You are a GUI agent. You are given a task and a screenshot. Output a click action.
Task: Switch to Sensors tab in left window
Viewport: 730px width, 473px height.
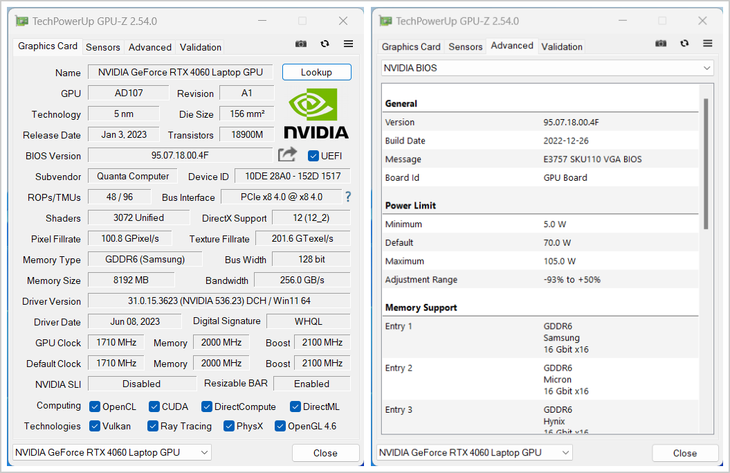(103, 47)
